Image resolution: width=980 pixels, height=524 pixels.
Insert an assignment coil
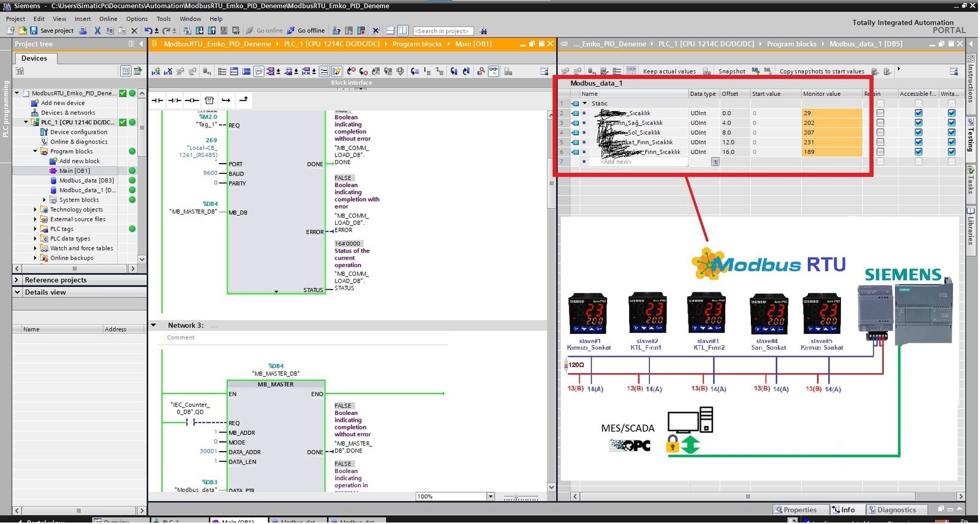click(192, 100)
